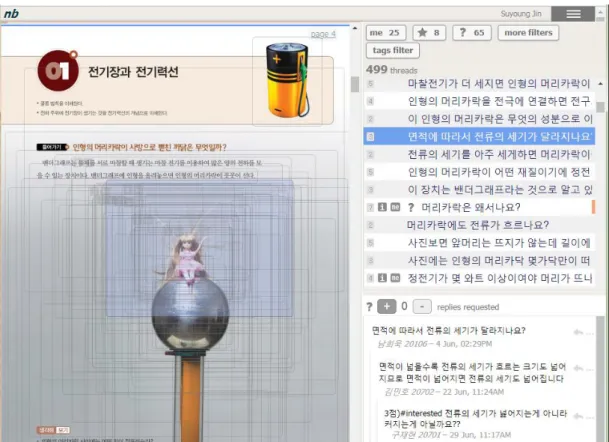
Task: Click the timestamp '22 Jun, 11:24AM'
Action: click(473, 392)
